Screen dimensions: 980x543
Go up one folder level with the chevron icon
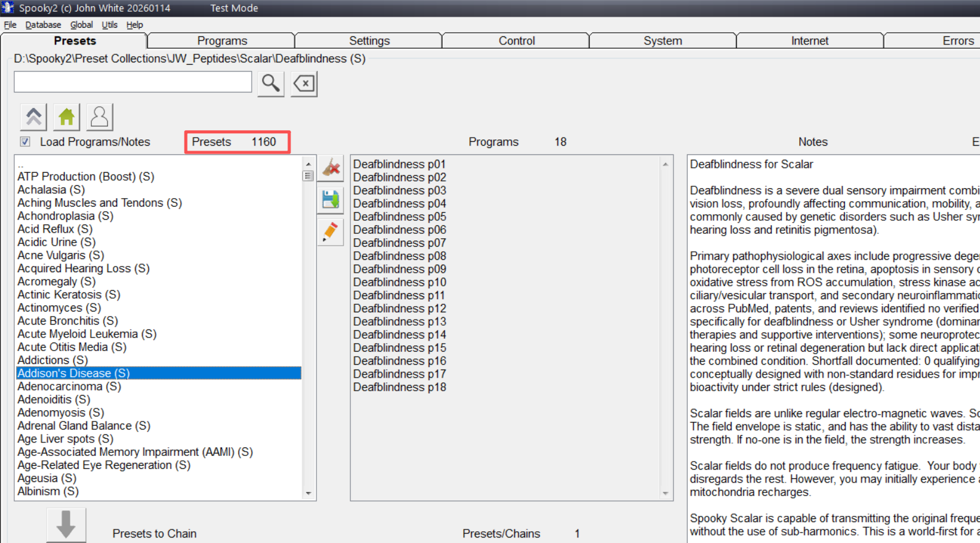tap(33, 117)
